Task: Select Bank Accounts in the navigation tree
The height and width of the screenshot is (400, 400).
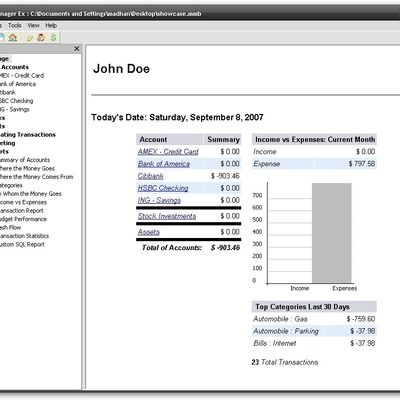Action: coord(14,67)
